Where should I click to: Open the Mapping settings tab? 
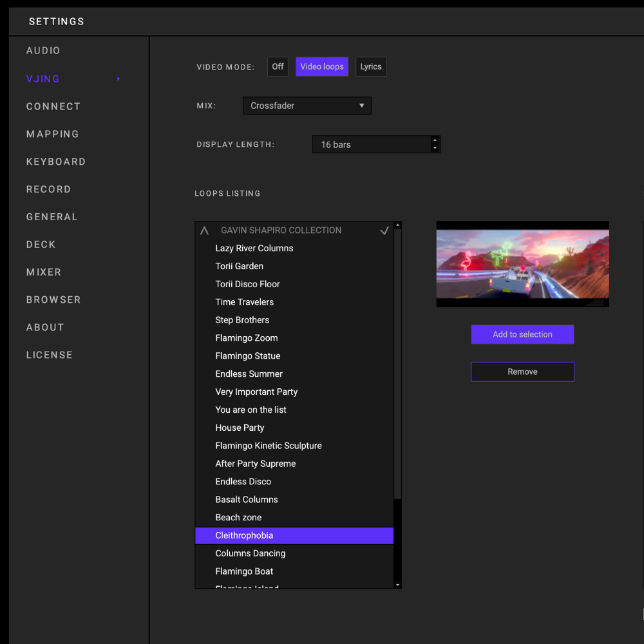point(53,134)
